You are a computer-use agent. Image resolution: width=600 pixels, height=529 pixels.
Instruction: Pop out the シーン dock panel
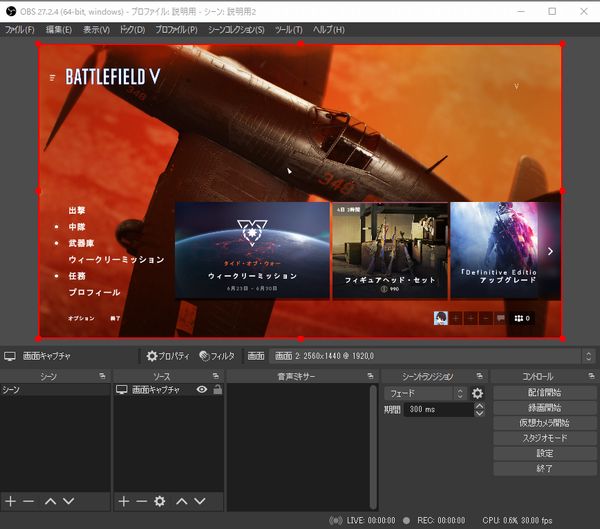pyautogui.click(x=103, y=376)
